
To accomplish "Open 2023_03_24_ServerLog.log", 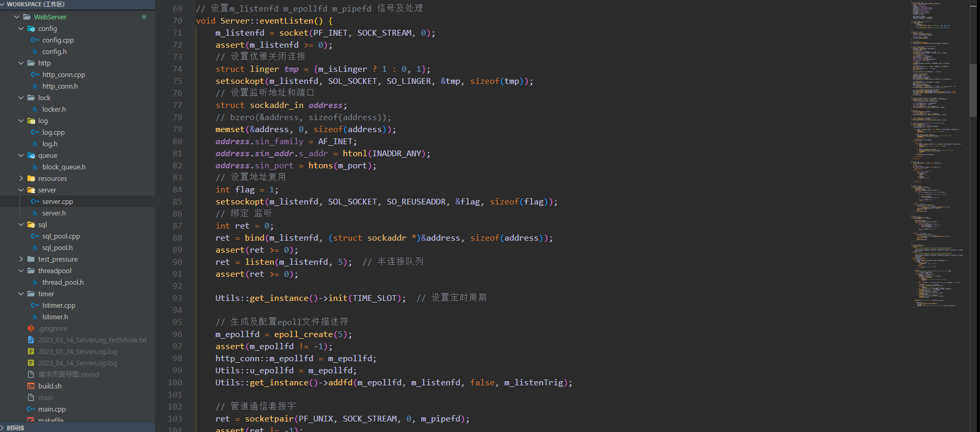I will click(x=78, y=351).
